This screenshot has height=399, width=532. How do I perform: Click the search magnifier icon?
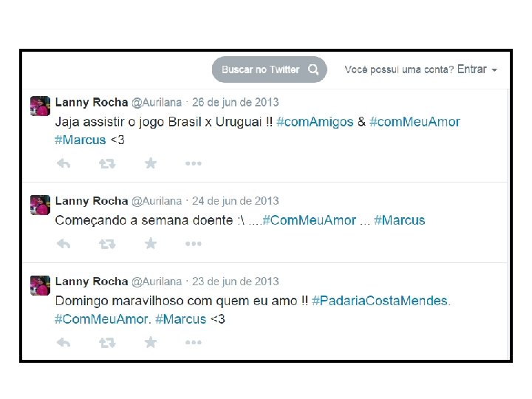click(313, 69)
